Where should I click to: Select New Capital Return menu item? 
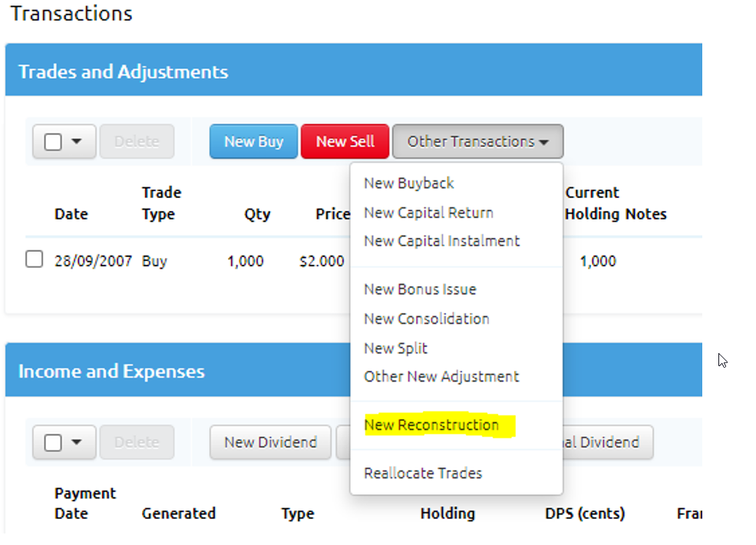coord(428,213)
